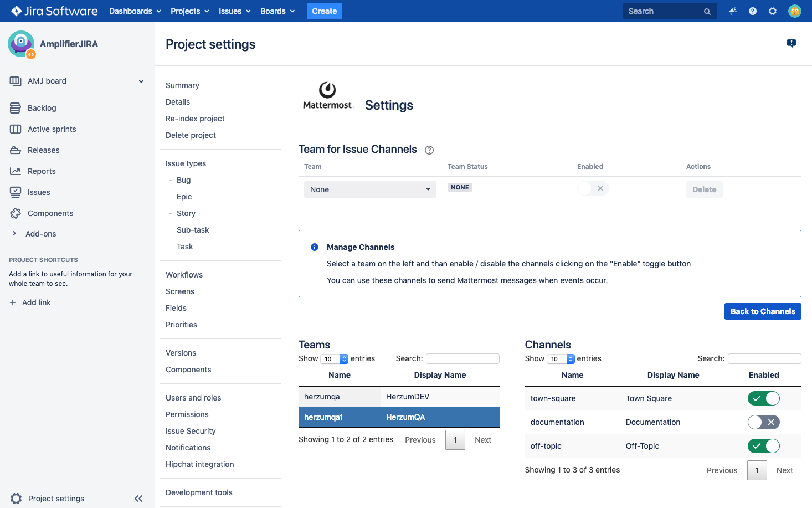The width and height of the screenshot is (812, 508).
Task: Click the Jira Software logo
Action: 54,11
